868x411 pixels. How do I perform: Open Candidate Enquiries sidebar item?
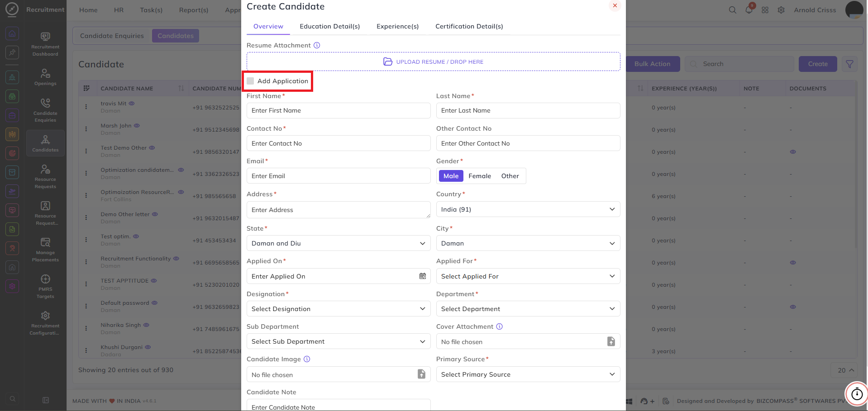coord(45,110)
